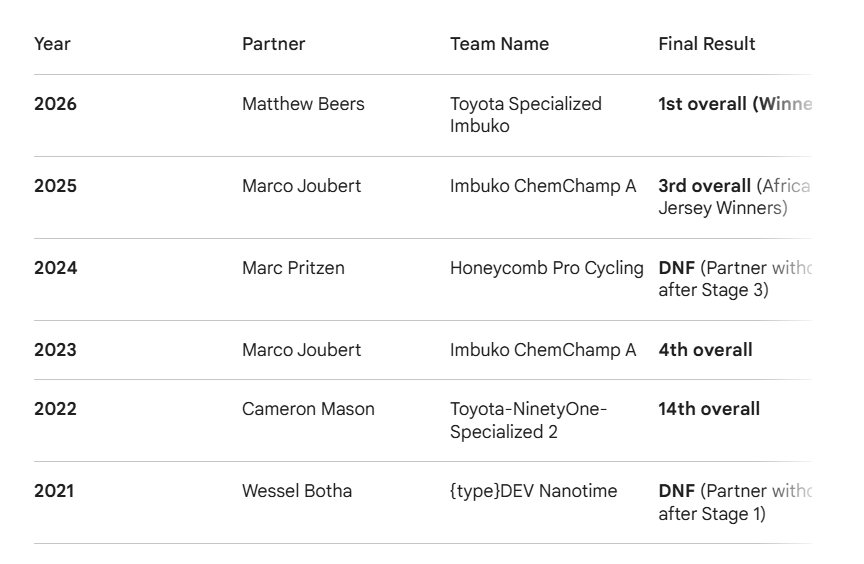
Task: Click partner name Matthew Beers
Action: (x=303, y=104)
